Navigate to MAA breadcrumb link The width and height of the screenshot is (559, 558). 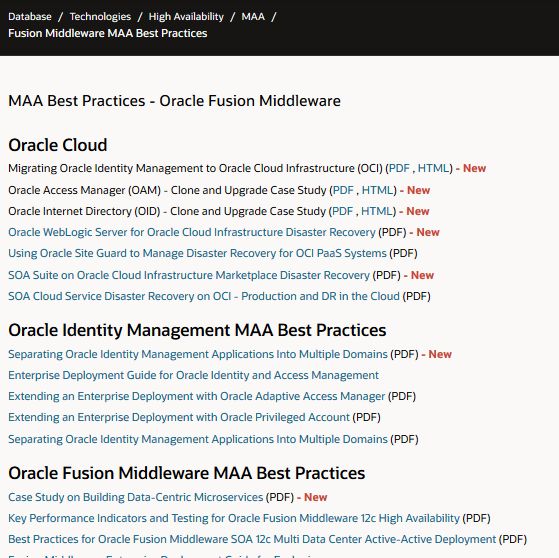pyautogui.click(x=253, y=16)
